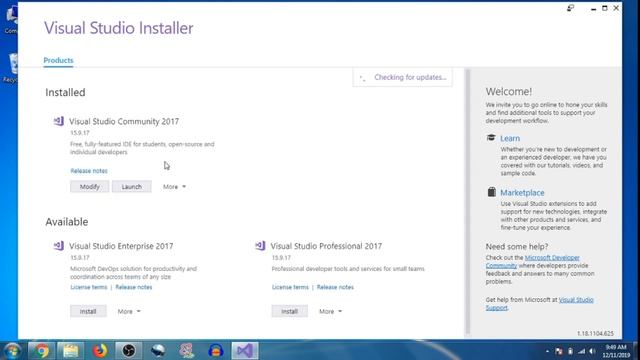640x360 pixels.
Task: Launch Visual Studio Community 2017
Action: [x=131, y=187]
